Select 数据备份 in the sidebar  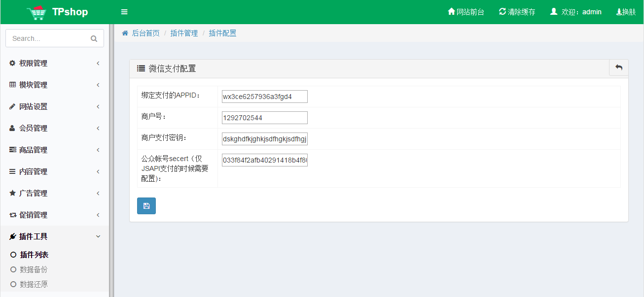click(x=34, y=269)
